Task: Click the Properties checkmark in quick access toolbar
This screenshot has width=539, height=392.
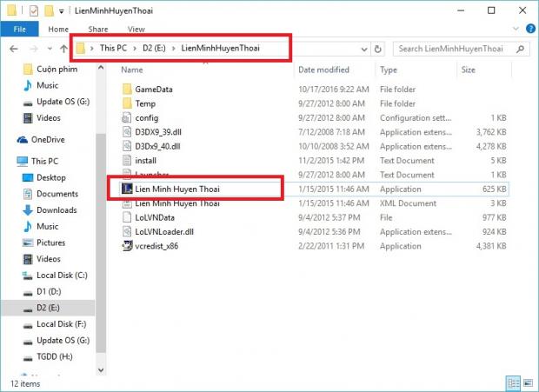Action: click(x=34, y=11)
